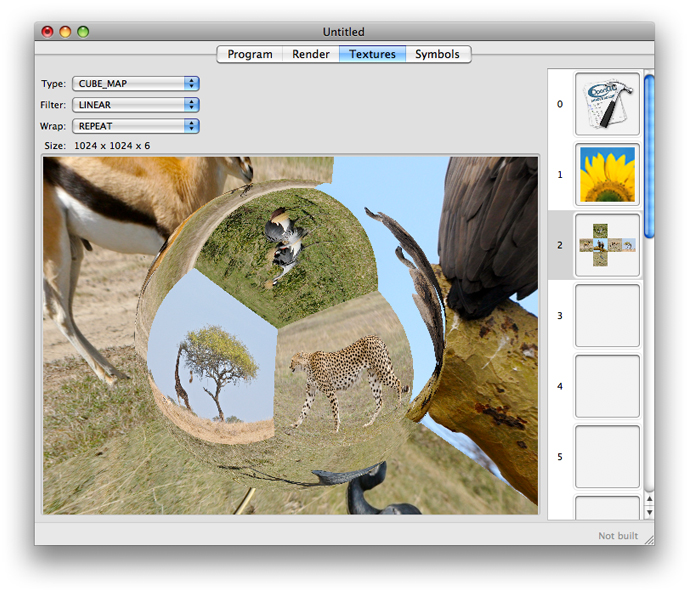The height and width of the screenshot is (593, 689).
Task: Click the window resize grip corner
Action: click(648, 538)
